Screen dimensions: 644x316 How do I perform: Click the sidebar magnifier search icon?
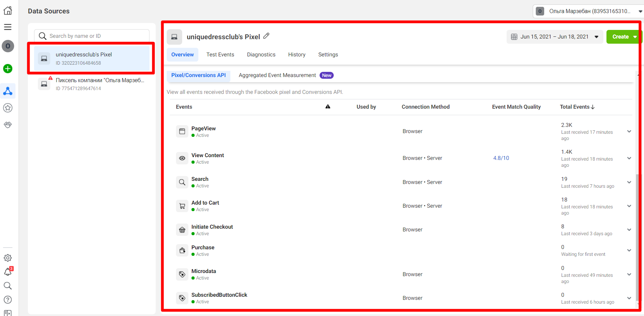pos(8,286)
